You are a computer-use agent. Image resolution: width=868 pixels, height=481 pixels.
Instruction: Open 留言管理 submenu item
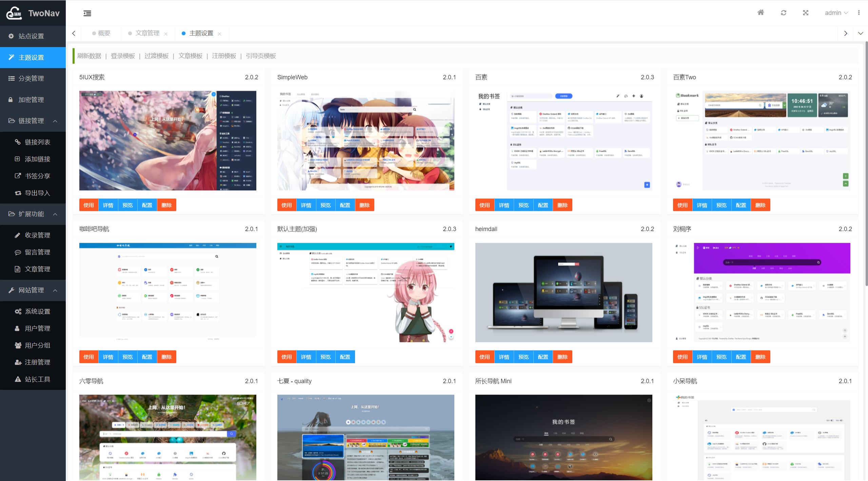(33, 252)
